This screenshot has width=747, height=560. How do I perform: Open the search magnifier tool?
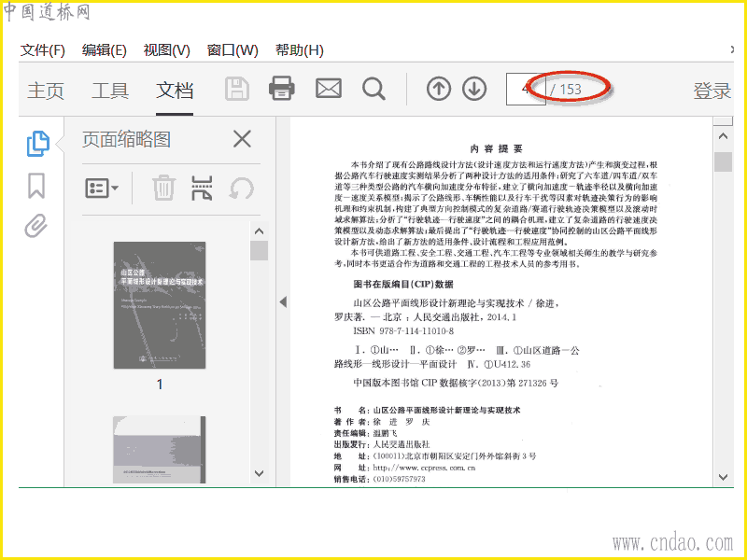[x=373, y=89]
